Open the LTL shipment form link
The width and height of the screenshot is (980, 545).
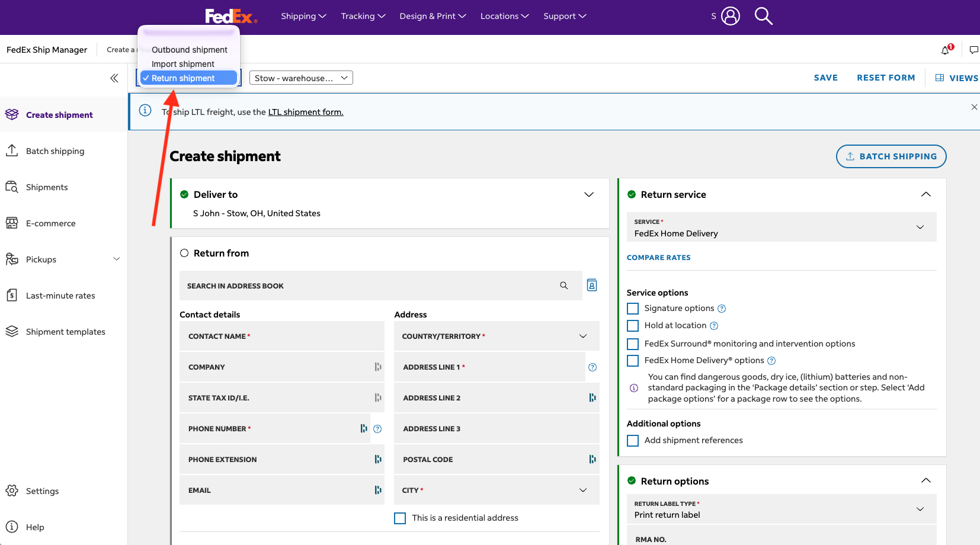point(306,112)
